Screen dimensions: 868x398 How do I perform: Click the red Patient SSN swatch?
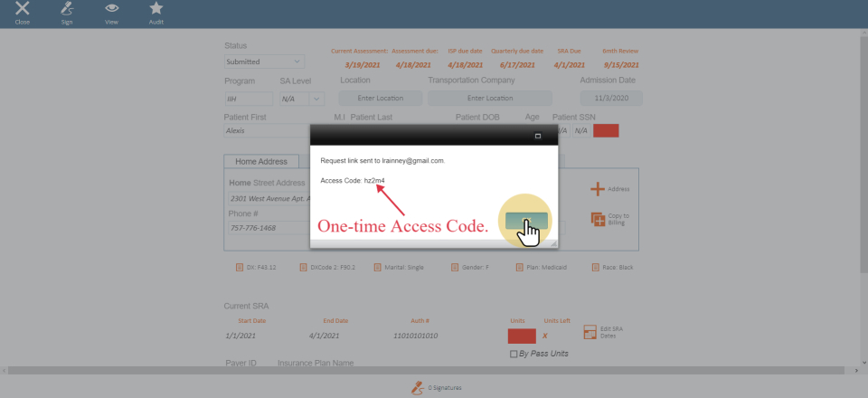click(606, 130)
